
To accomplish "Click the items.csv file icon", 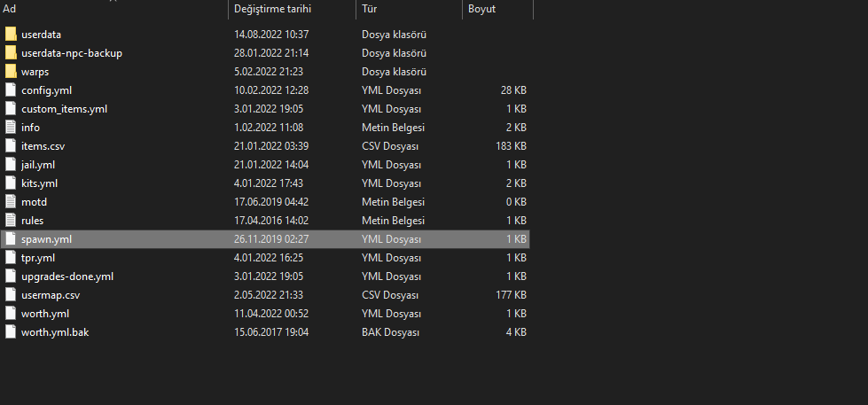I will point(11,146).
